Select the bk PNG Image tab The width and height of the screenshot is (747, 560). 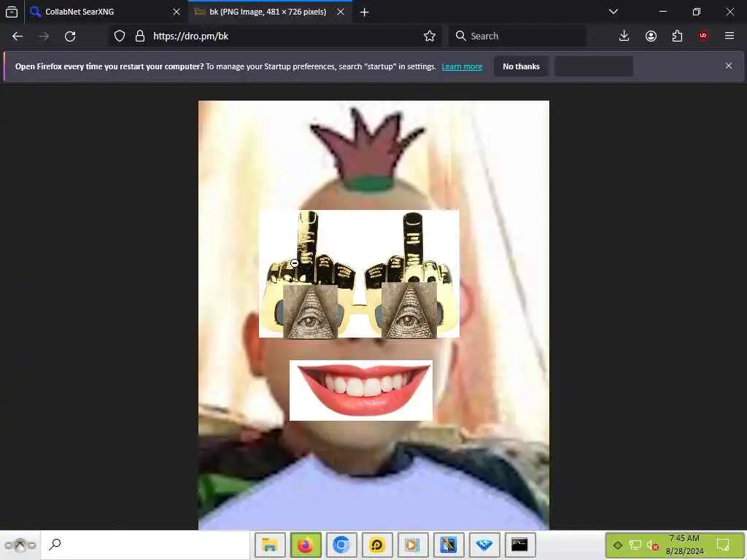coord(270,12)
